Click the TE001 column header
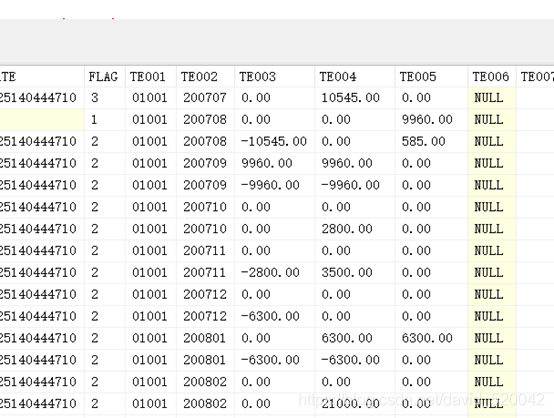This screenshot has height=418, width=554. [x=151, y=77]
